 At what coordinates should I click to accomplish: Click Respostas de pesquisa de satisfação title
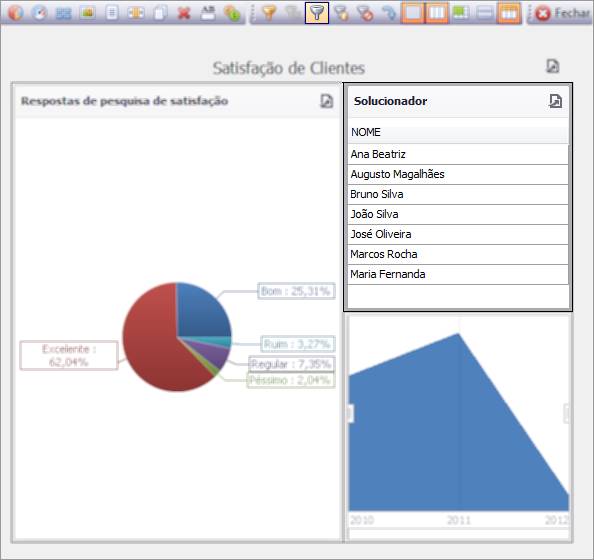pyautogui.click(x=125, y=101)
